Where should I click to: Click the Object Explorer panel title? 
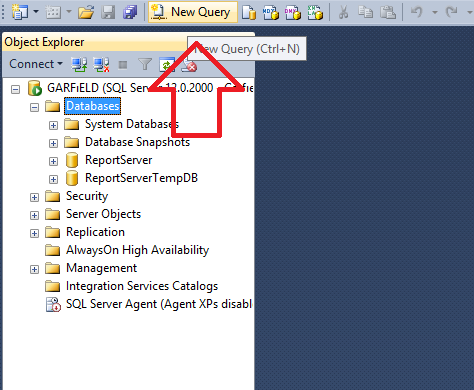(44, 42)
